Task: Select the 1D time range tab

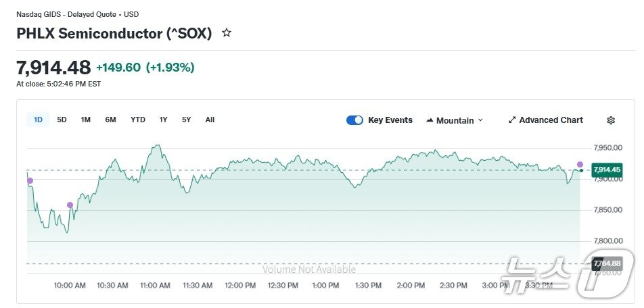Action: tap(38, 120)
